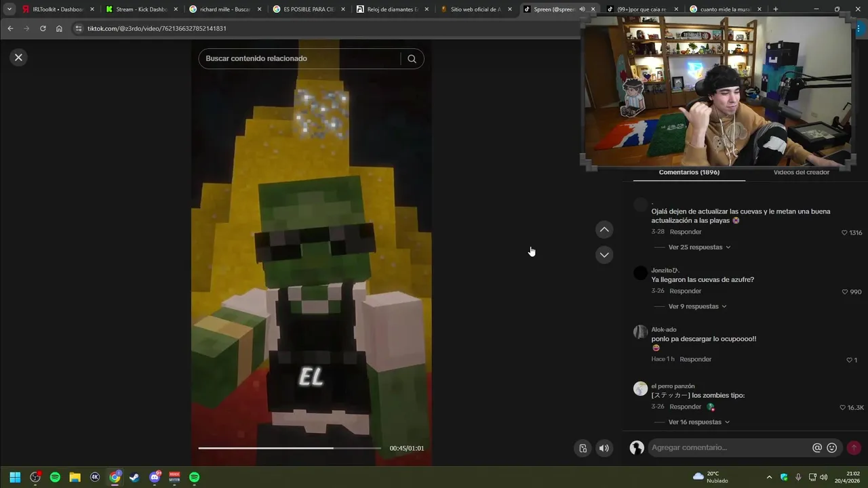Open the weather widget showing 20°C Nublado
The width and height of the screenshot is (868, 488).
(x=711, y=477)
